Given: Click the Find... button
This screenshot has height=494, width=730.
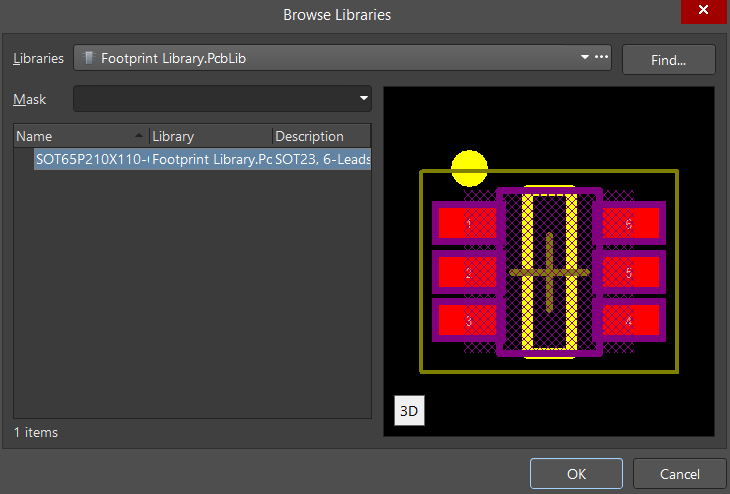Looking at the screenshot, I should coord(669,60).
